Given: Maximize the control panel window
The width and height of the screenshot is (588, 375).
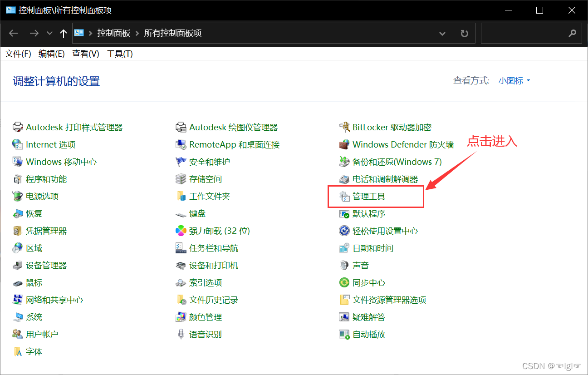Looking at the screenshot, I should pos(539,10).
